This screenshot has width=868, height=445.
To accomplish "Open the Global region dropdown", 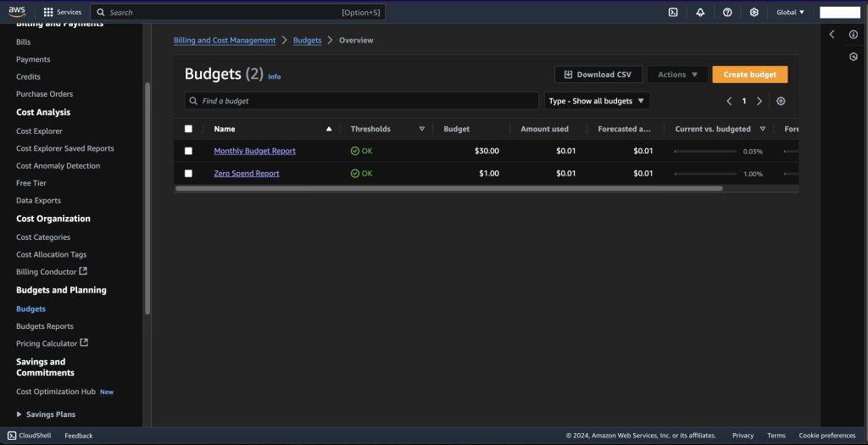I will click(791, 12).
